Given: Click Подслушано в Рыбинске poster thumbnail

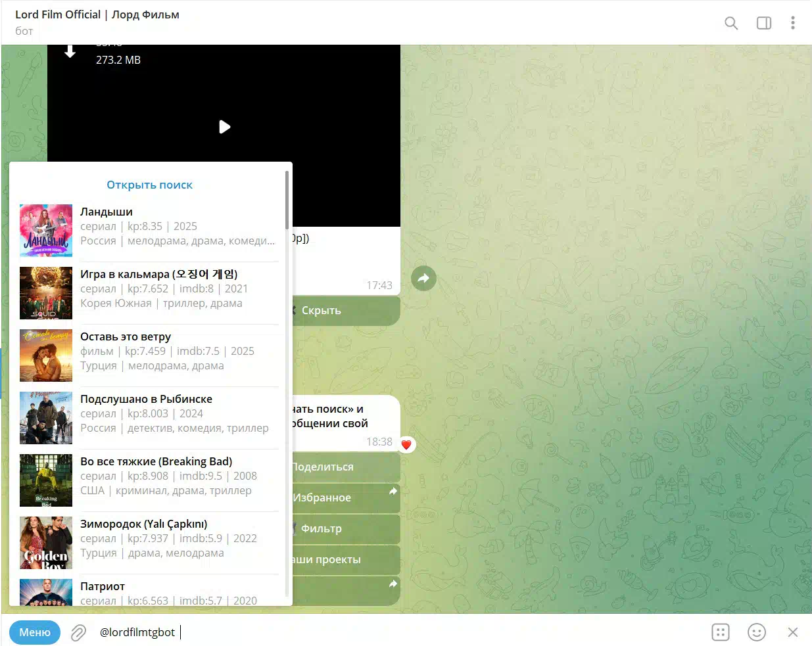Looking at the screenshot, I should (46, 418).
